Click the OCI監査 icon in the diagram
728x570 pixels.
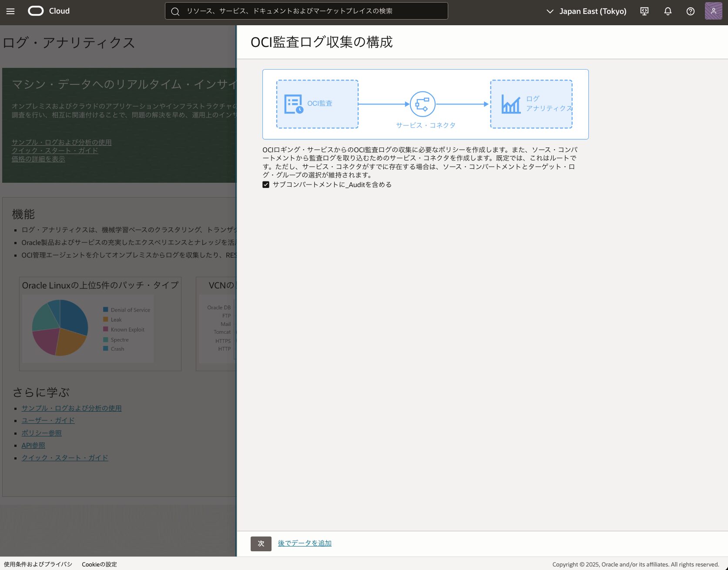click(293, 104)
